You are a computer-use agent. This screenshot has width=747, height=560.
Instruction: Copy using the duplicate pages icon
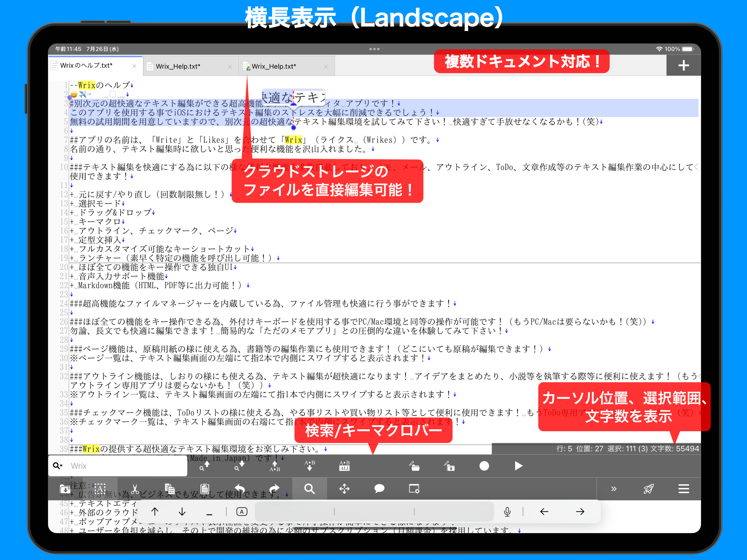(x=170, y=489)
